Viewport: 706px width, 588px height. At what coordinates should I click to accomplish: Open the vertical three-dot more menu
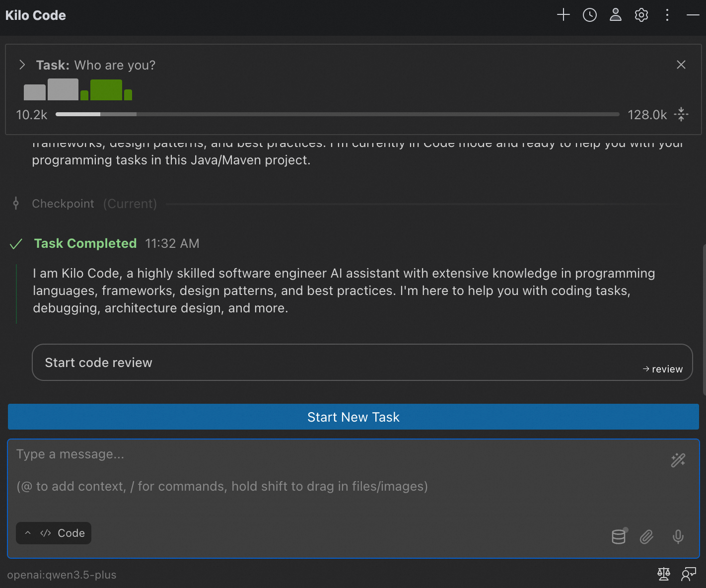pyautogui.click(x=667, y=15)
